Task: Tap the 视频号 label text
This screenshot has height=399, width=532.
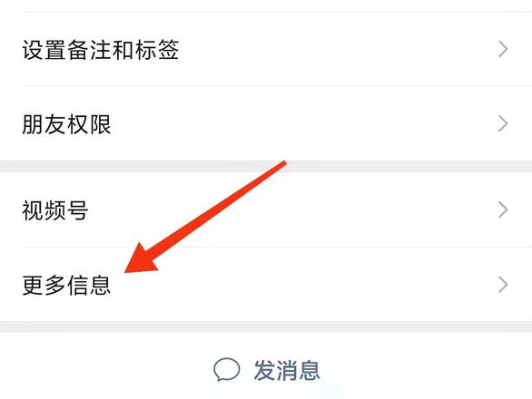Action: click(x=55, y=210)
